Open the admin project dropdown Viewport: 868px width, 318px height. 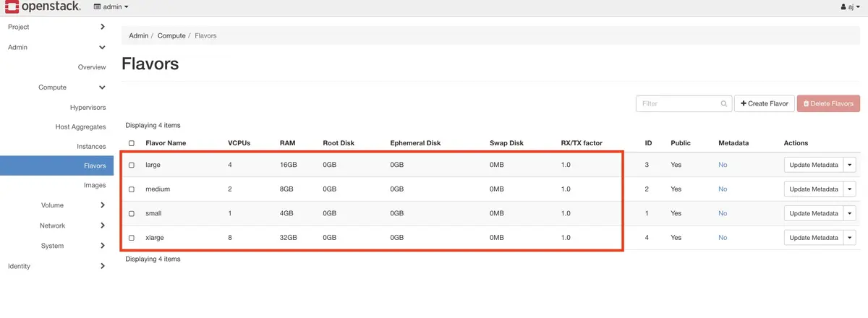(111, 7)
